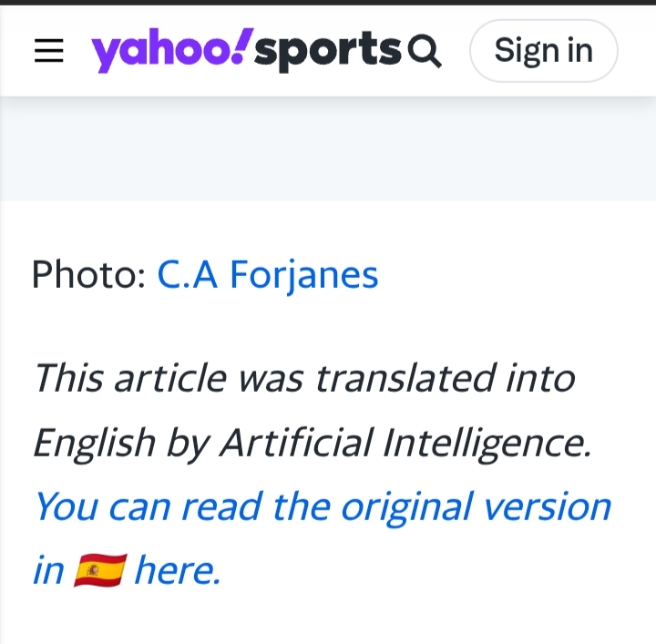Click the 'C.A' initials in photo credit

click(188, 274)
